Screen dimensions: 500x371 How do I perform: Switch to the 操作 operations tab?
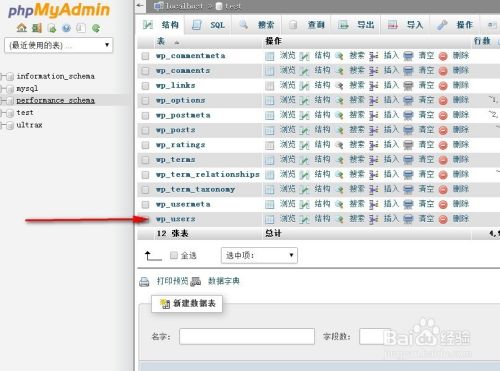coord(455,25)
